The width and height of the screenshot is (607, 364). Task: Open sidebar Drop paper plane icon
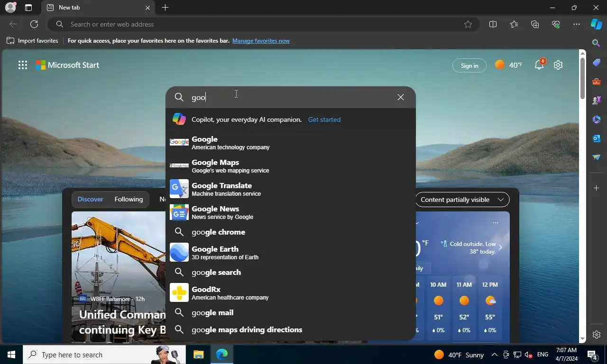(597, 157)
